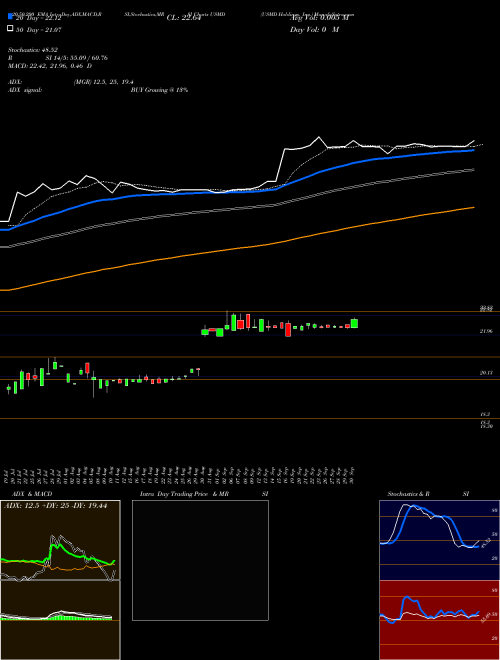The height and width of the screenshot is (660, 500).
Task: Click the orange long-term moving average line
Action: click(236, 249)
